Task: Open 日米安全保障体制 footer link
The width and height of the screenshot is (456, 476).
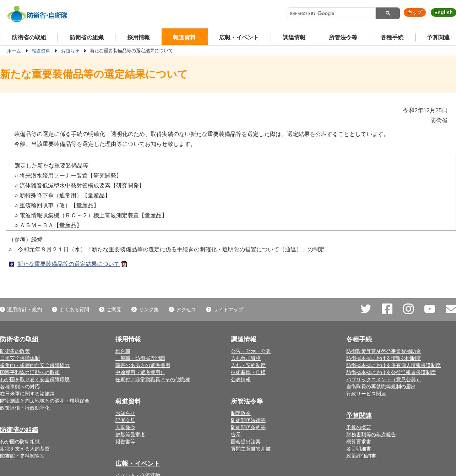Action: coord(20,359)
